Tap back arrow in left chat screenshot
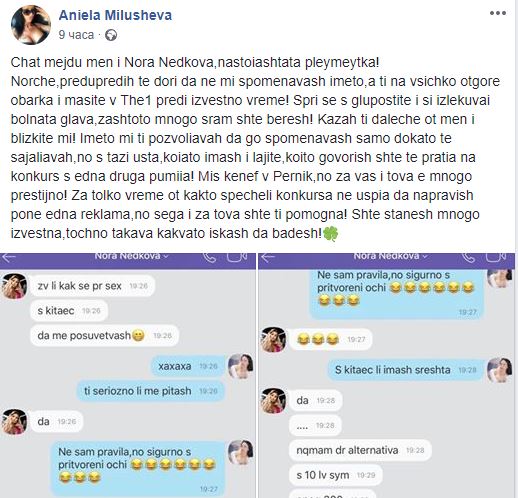The image size is (518, 498). click(x=9, y=257)
